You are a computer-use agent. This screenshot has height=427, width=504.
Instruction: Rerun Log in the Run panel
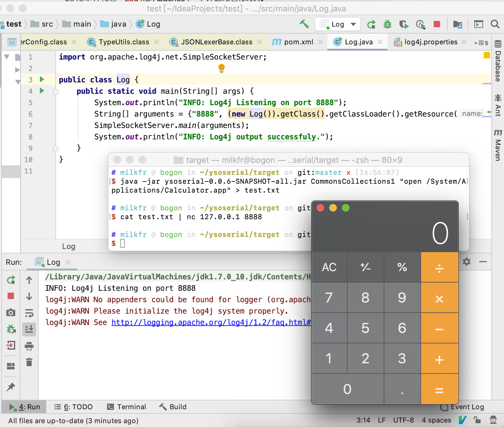tap(11, 280)
